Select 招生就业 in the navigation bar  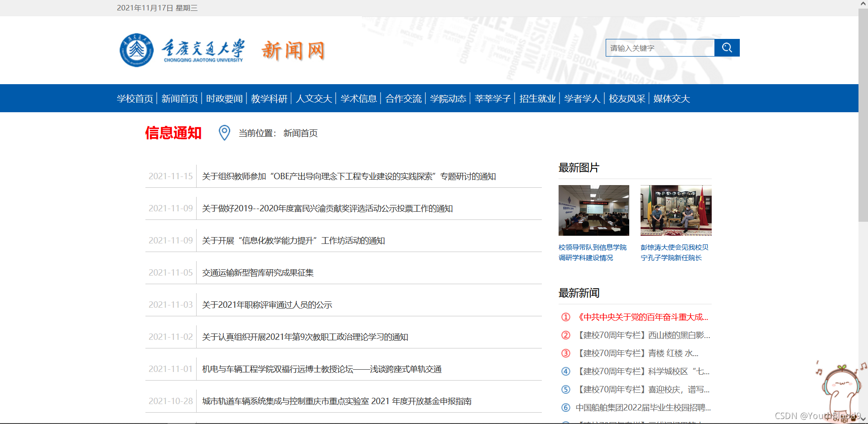point(537,98)
